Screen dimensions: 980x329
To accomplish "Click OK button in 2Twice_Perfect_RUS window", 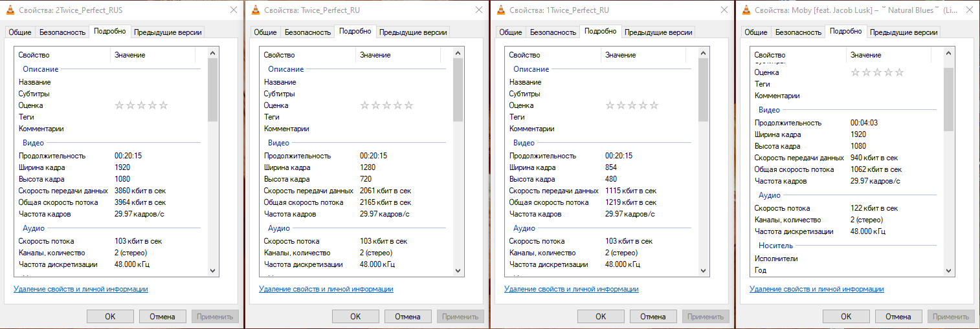I will click(x=110, y=317).
